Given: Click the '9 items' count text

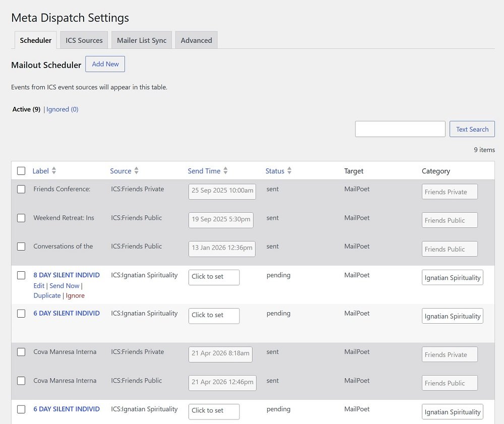Looking at the screenshot, I should pyautogui.click(x=484, y=150).
